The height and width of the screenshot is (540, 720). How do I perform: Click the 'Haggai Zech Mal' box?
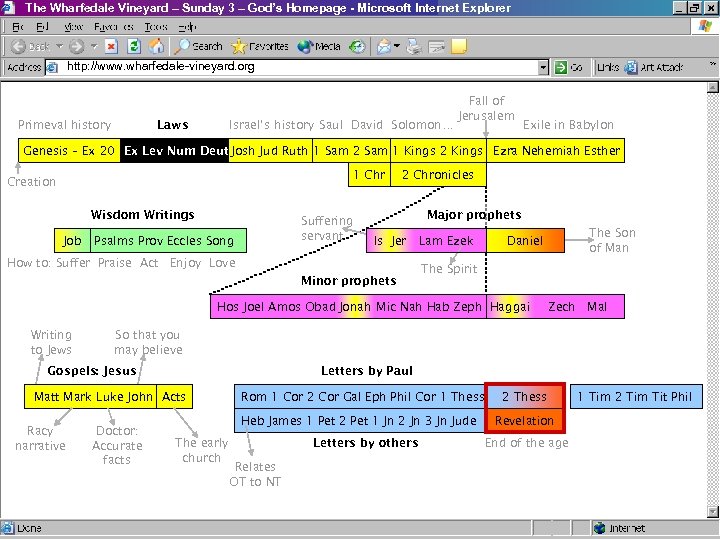(x=556, y=306)
